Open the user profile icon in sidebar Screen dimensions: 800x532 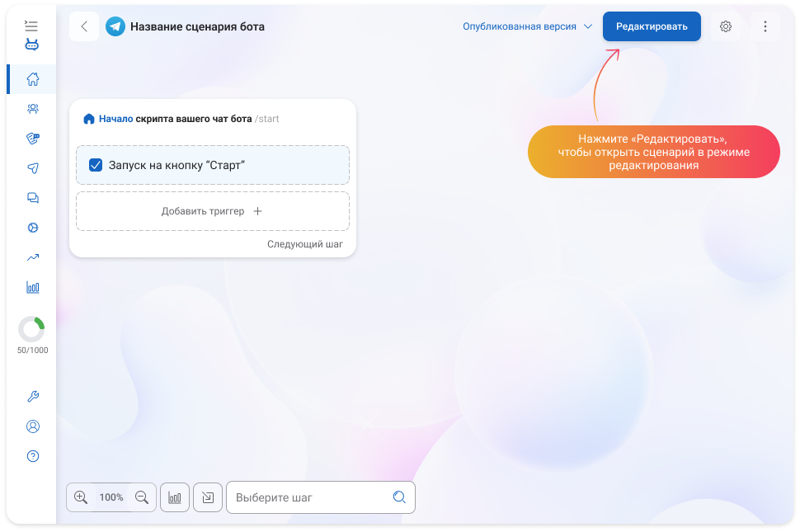coord(33,426)
